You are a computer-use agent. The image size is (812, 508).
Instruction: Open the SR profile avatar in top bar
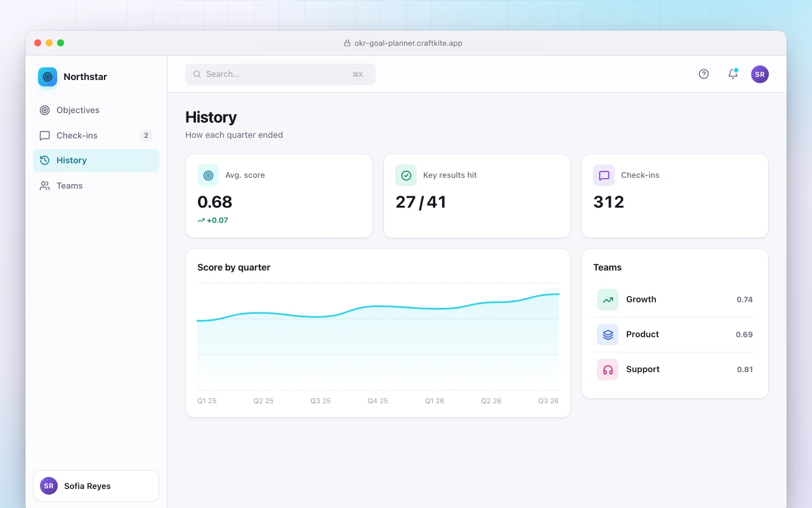[760, 74]
